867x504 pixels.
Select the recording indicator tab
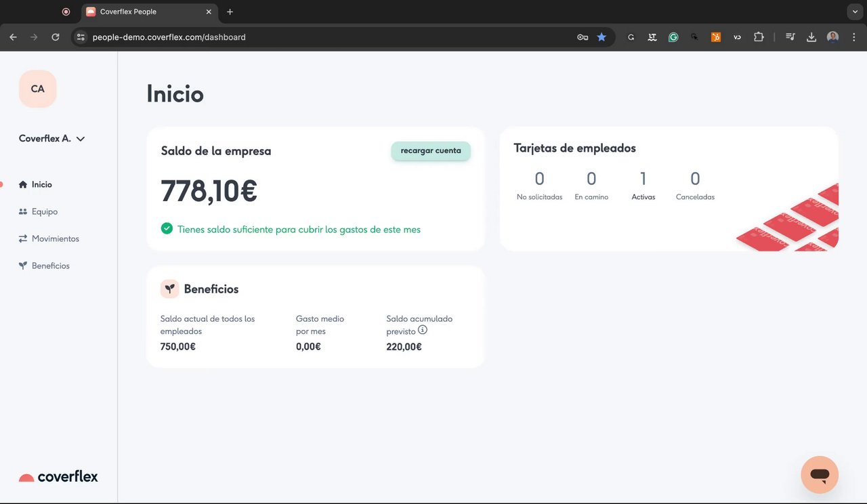coord(66,12)
